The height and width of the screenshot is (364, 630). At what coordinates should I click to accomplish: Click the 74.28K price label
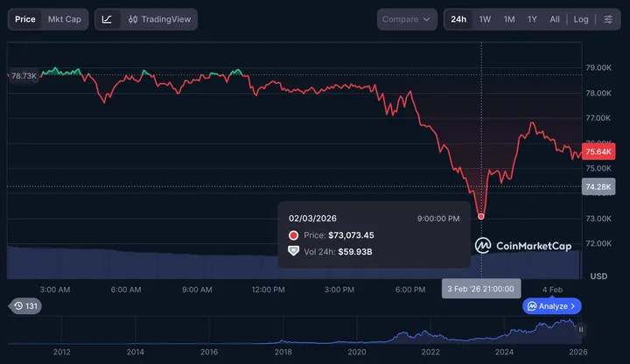point(599,186)
